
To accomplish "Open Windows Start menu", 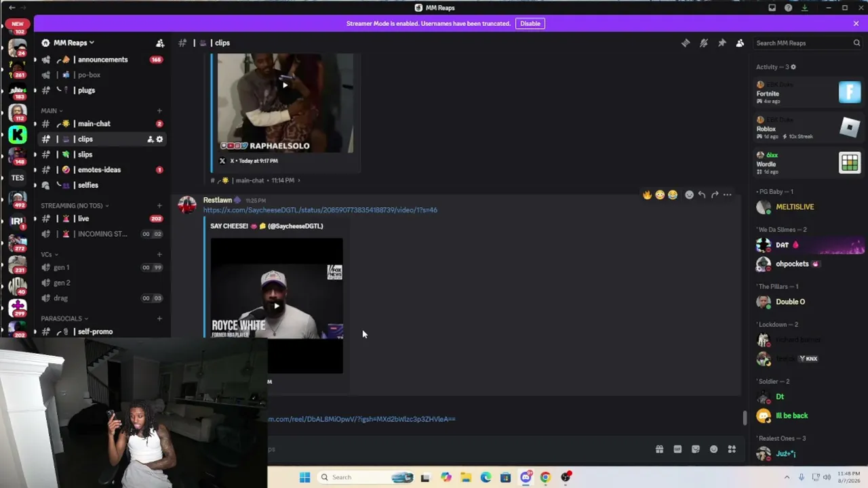I will click(304, 477).
